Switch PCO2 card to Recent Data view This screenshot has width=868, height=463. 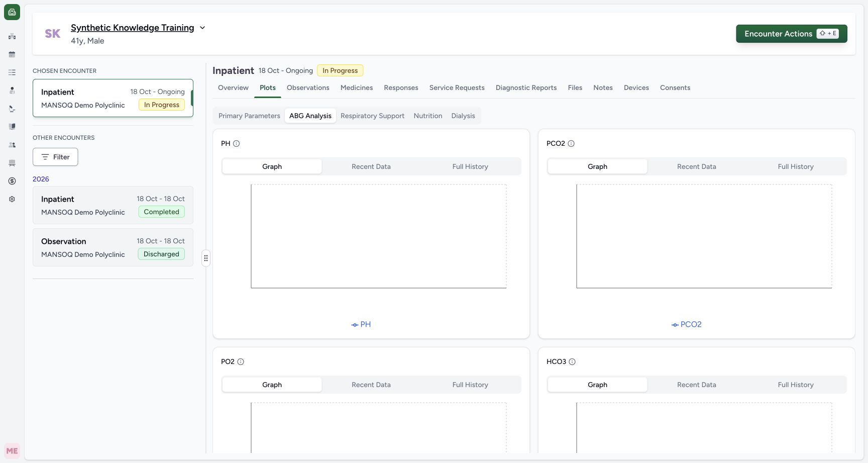697,166
